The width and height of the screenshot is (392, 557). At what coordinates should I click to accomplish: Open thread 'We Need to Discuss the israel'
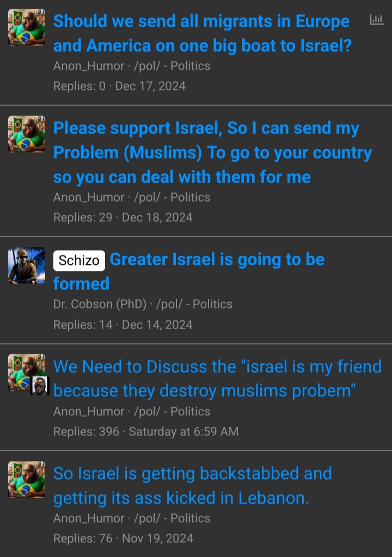217,379
